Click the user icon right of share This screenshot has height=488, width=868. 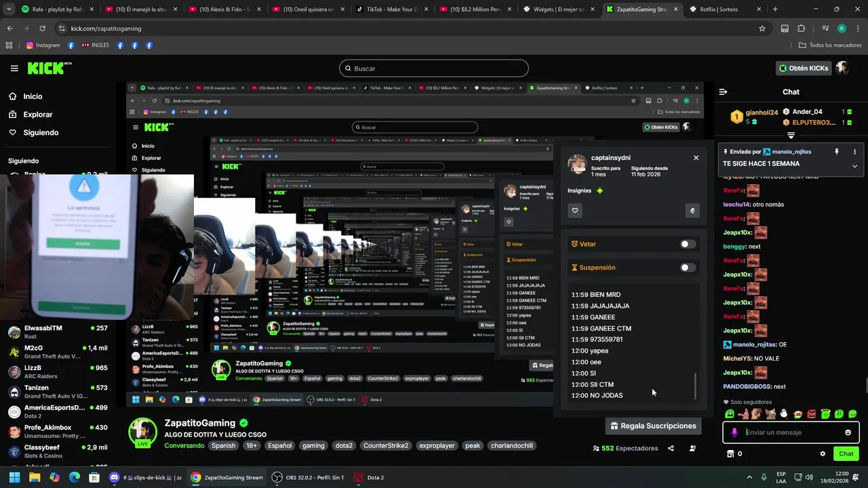[692, 449]
